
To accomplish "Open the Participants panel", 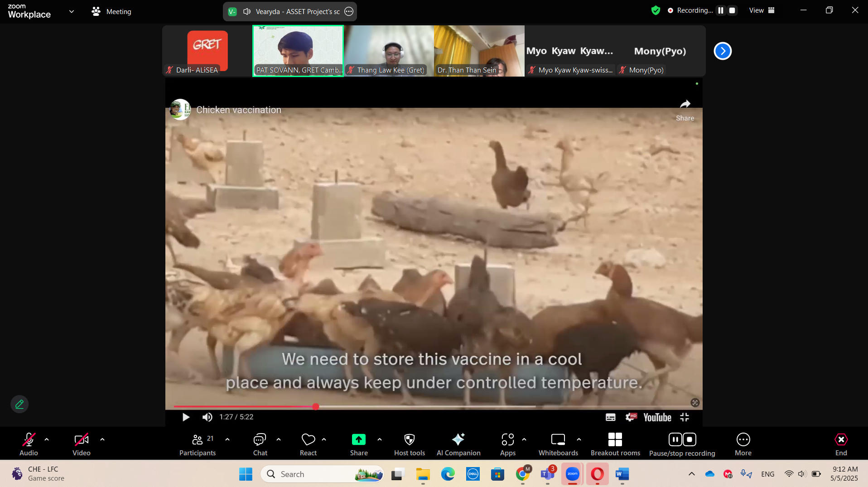I will tap(197, 444).
